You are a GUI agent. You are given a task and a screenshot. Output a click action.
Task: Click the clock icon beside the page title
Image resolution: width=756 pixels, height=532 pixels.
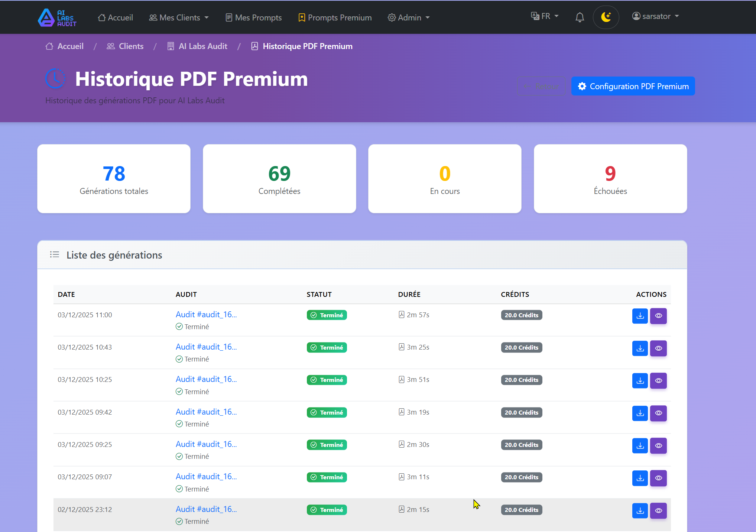point(55,78)
